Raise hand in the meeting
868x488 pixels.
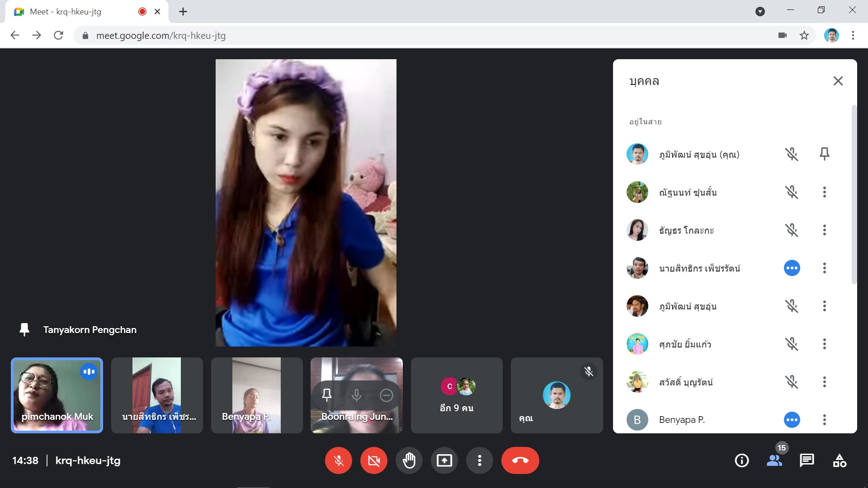409,460
